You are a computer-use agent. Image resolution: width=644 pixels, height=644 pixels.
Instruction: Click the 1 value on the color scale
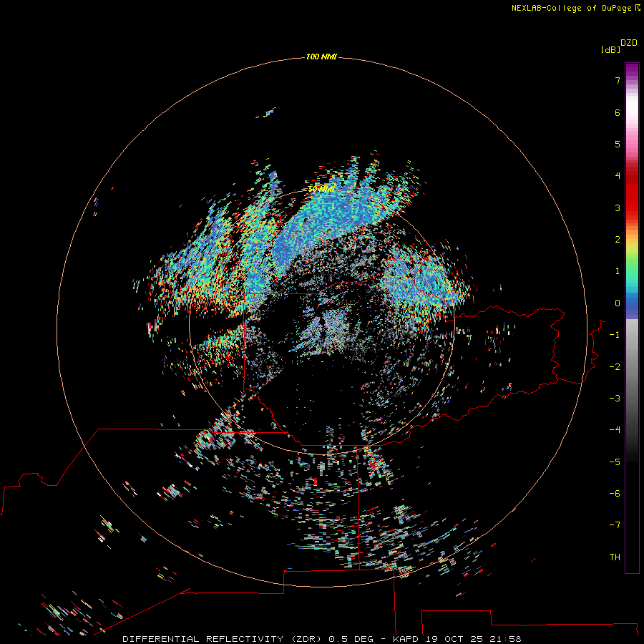[x=618, y=271]
